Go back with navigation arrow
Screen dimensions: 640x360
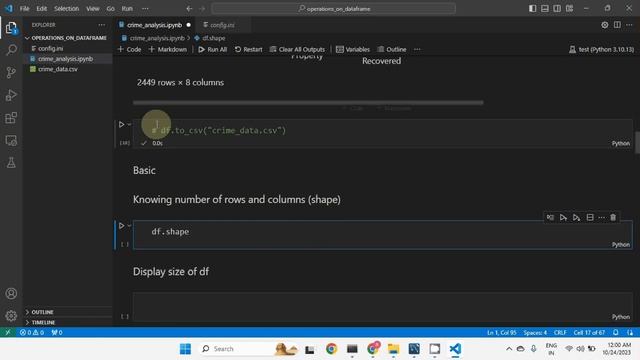click(189, 8)
